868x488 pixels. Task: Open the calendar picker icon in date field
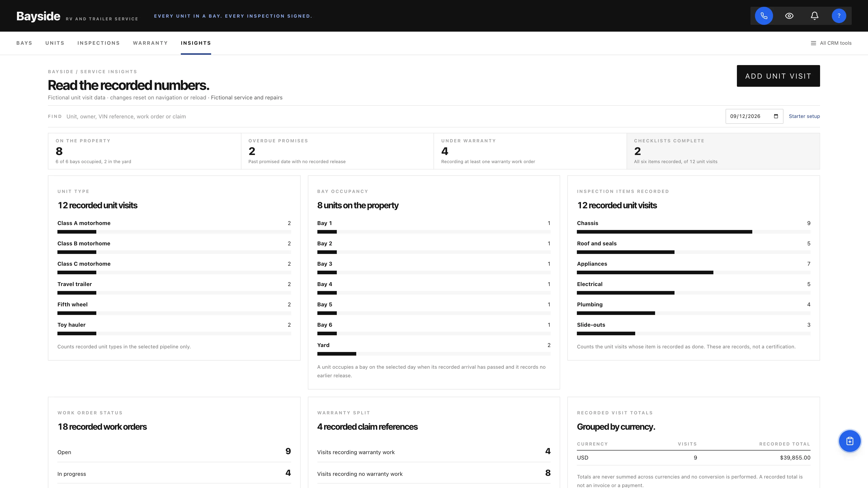(x=776, y=116)
